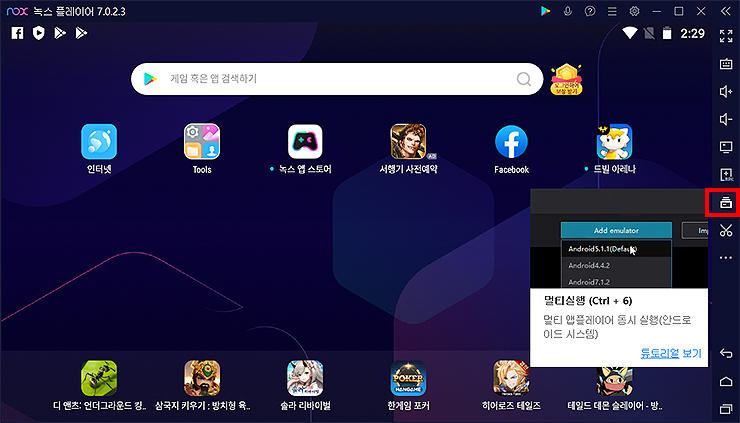Click the Play Store icon in title bar
Image resolution: width=740 pixels, height=423 pixels.
pos(546,11)
